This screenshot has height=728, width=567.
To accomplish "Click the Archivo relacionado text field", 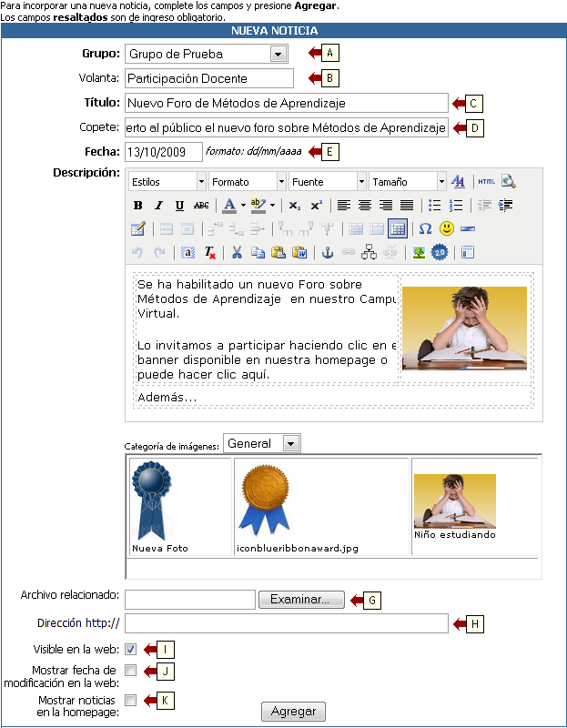I will tap(190, 600).
